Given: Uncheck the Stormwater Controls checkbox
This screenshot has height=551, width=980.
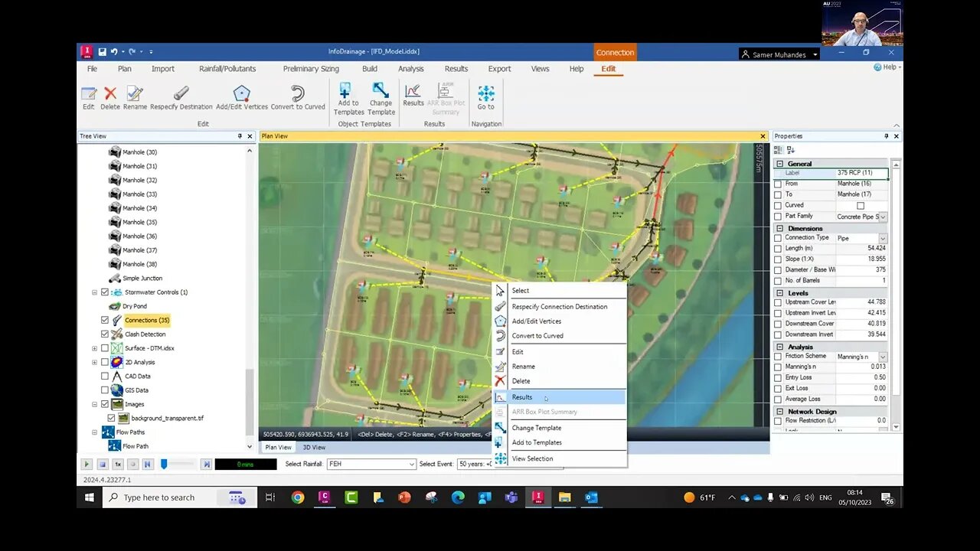Looking at the screenshot, I should click(x=105, y=292).
